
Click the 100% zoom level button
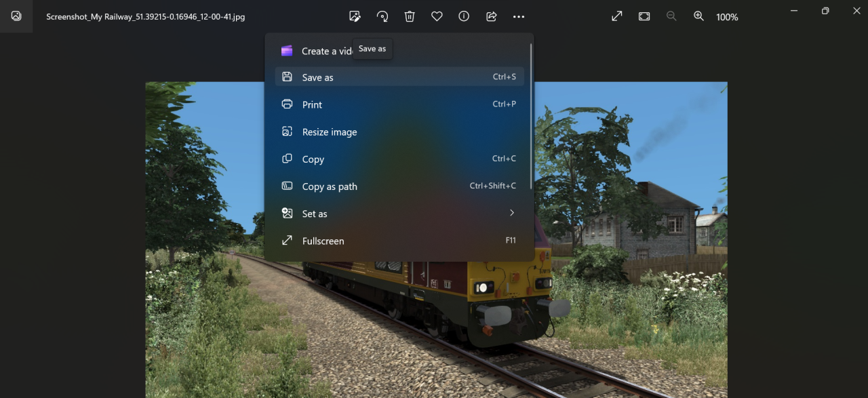[727, 17]
